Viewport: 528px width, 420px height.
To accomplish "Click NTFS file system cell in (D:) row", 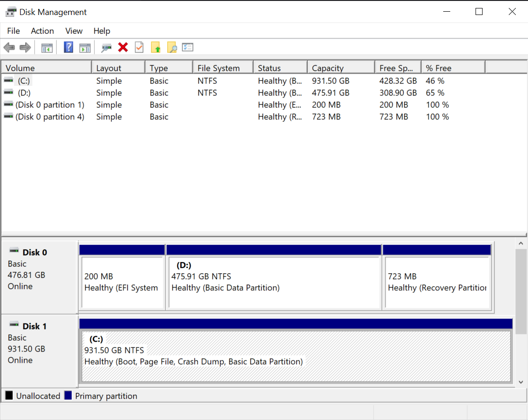I will point(207,93).
